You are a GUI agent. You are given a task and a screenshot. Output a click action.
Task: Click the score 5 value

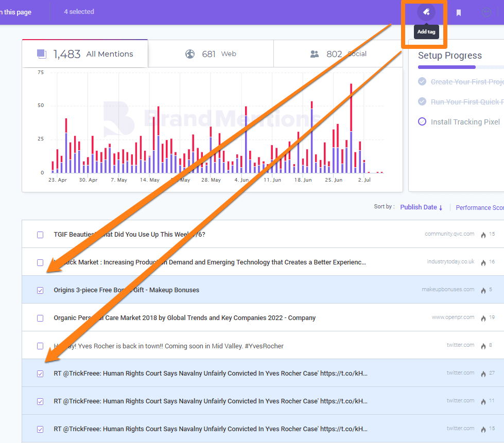click(491, 290)
